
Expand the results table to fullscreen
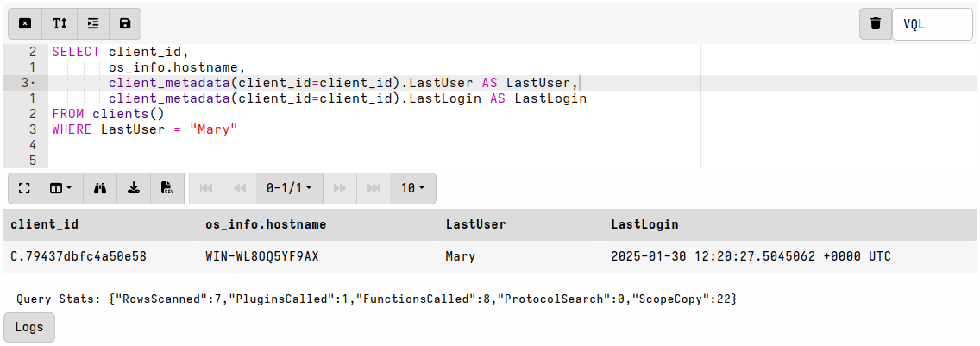pos(24,188)
